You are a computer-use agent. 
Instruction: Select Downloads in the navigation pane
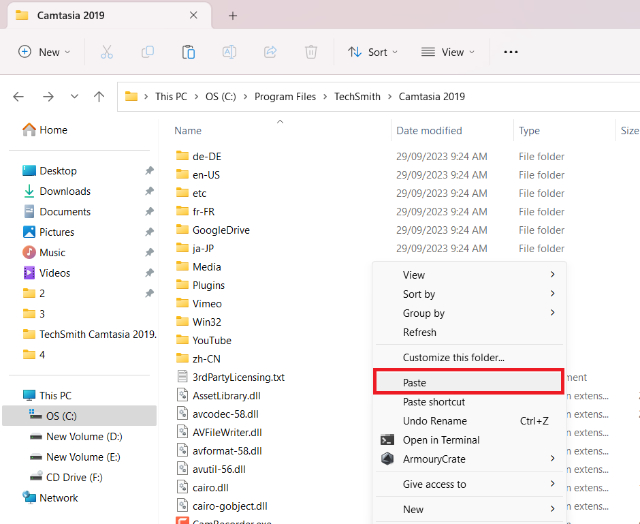pos(56,191)
